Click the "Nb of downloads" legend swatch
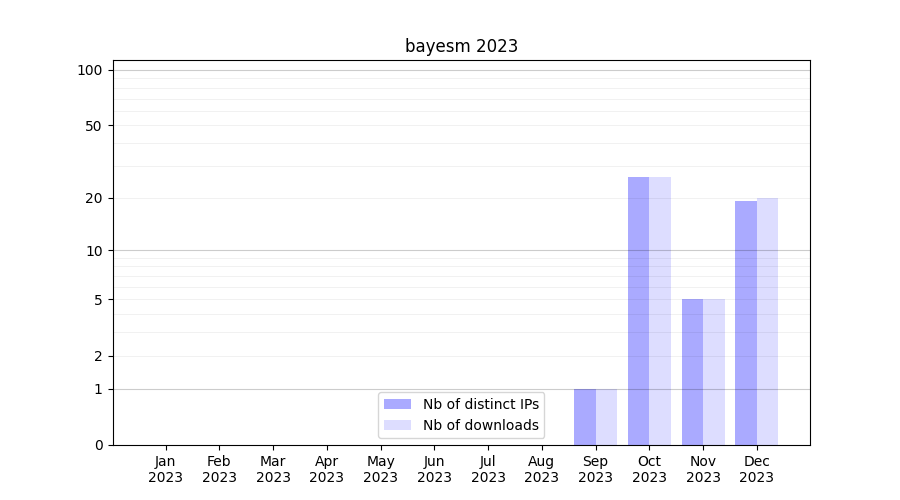Screen dimensions: 900x500 pos(397,425)
